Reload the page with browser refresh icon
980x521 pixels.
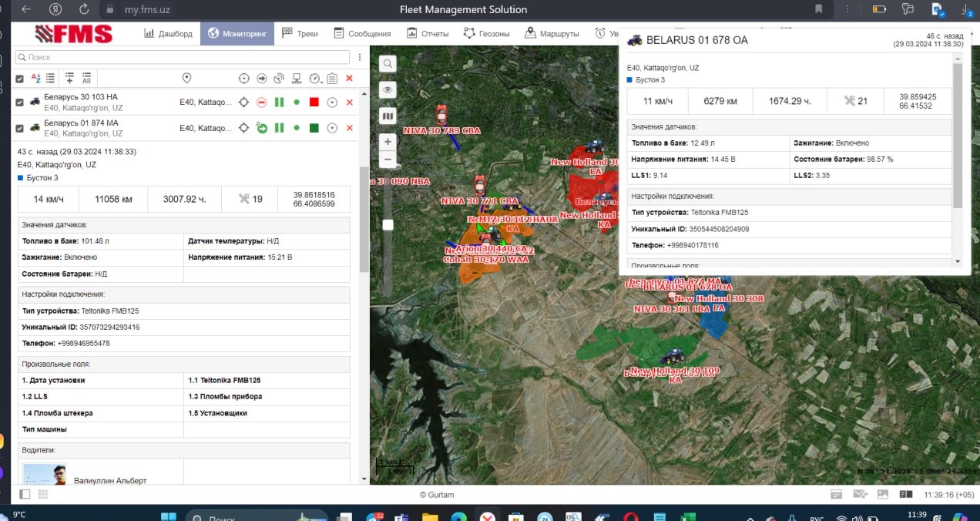click(83, 9)
